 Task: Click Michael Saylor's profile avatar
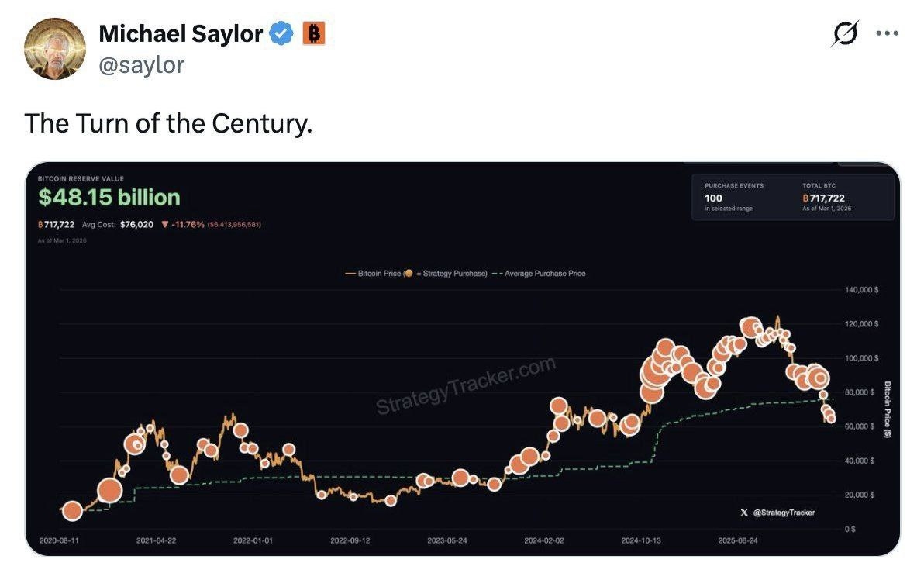[x=55, y=49]
